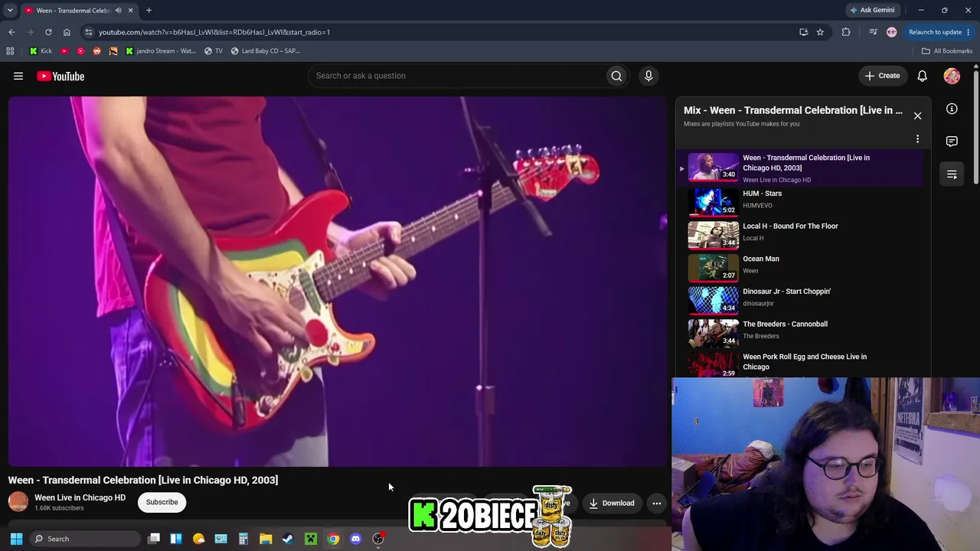
Task: Select the current Transdermal Celebration playlist entry
Action: pos(800,168)
